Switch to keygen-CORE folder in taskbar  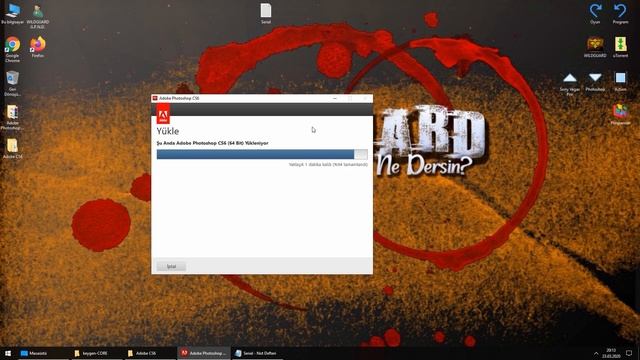coord(96,353)
